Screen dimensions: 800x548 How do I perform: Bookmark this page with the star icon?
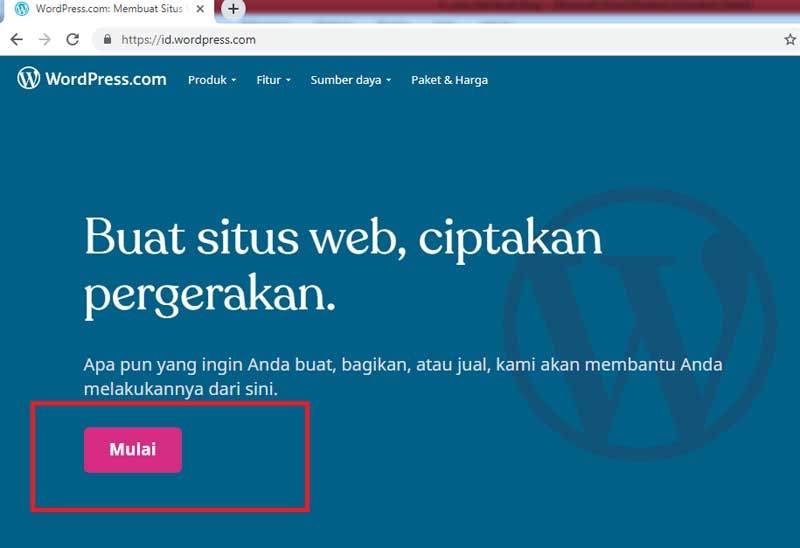coord(790,39)
